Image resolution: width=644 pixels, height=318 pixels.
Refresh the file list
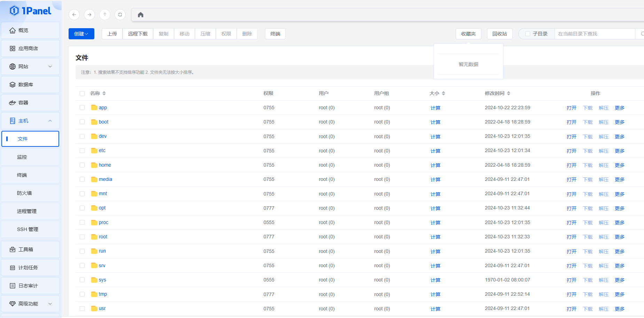(x=120, y=15)
